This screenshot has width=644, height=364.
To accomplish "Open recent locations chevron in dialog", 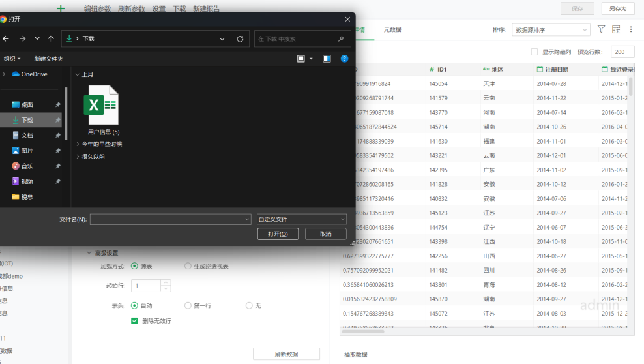I will 37,38.
